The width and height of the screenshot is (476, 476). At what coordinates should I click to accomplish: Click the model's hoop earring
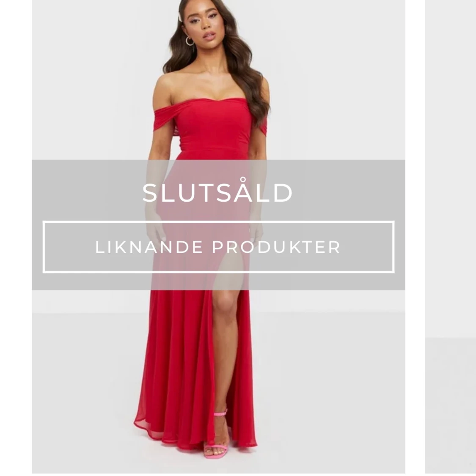(190, 41)
